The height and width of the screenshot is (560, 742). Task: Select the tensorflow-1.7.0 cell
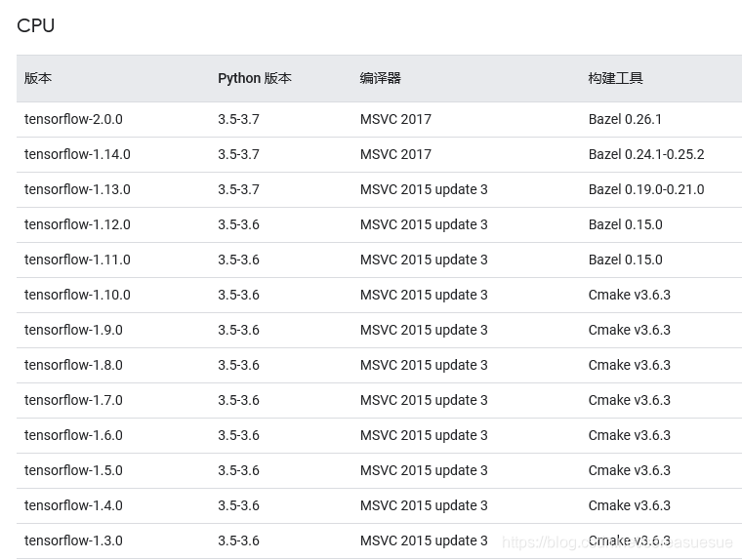[73, 400]
